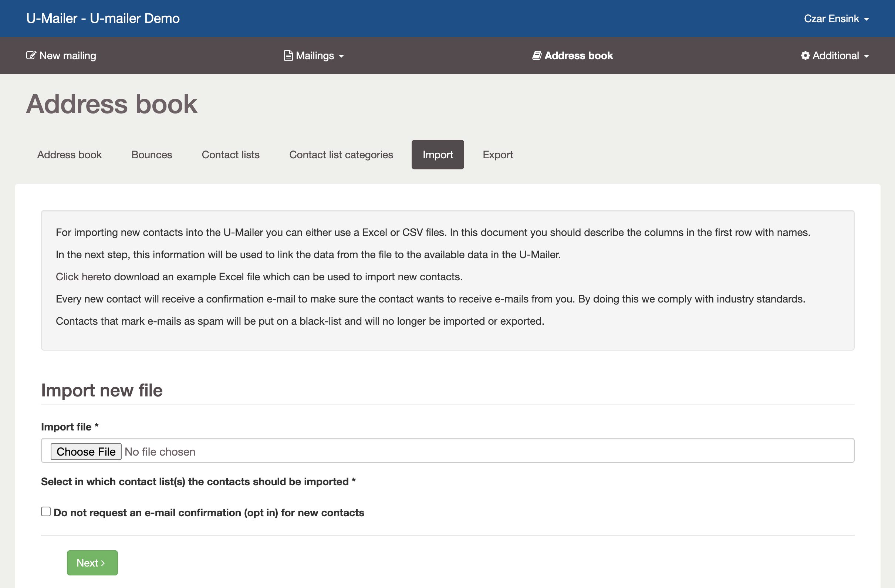Select the Export tab
Viewport: 895px width, 588px height.
[x=497, y=155]
